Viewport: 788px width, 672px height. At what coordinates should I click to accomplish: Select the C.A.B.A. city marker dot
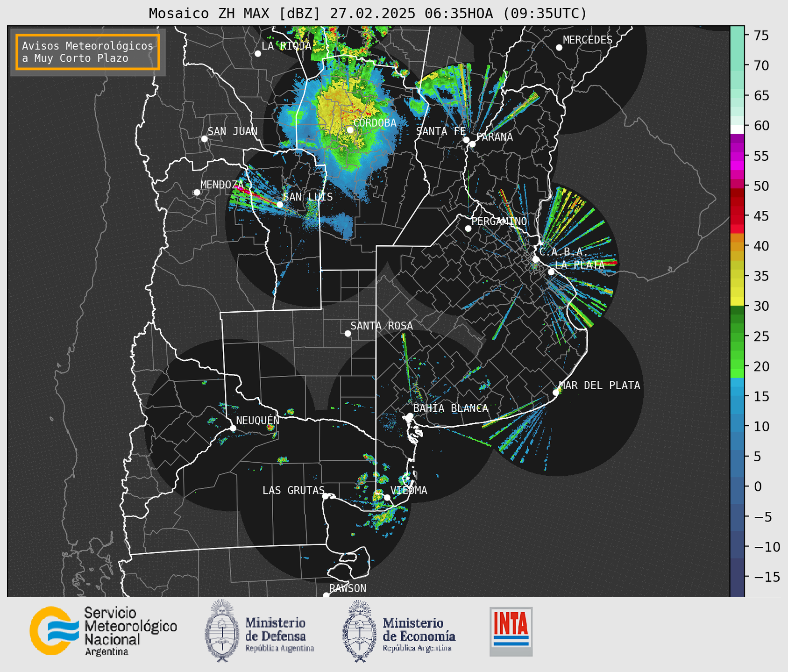[x=536, y=259]
